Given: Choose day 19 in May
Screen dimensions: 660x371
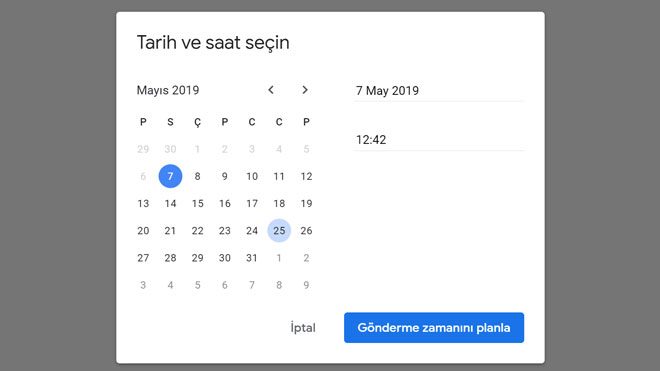Looking at the screenshot, I should [x=306, y=203].
